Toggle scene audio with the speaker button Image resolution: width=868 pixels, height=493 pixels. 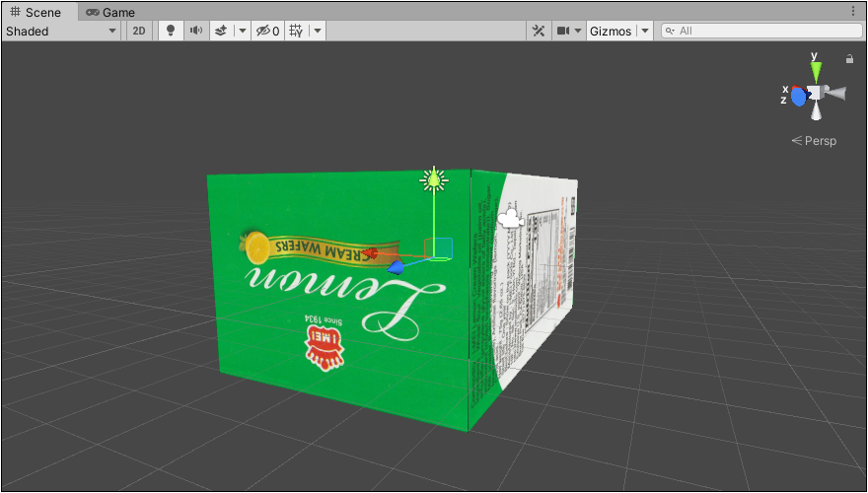[196, 31]
